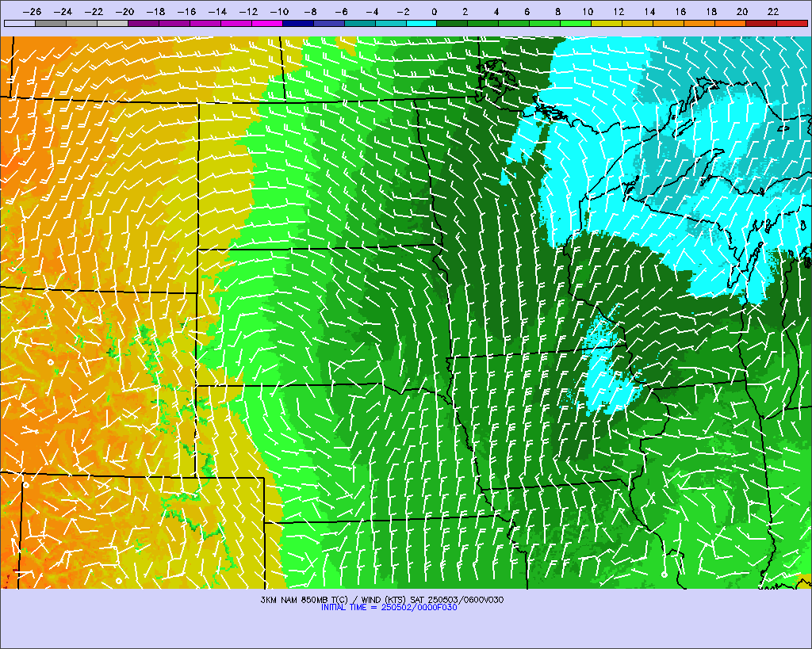This screenshot has height=649, width=812.
Task: Select the positive '16' legend label
Action: 680,11
